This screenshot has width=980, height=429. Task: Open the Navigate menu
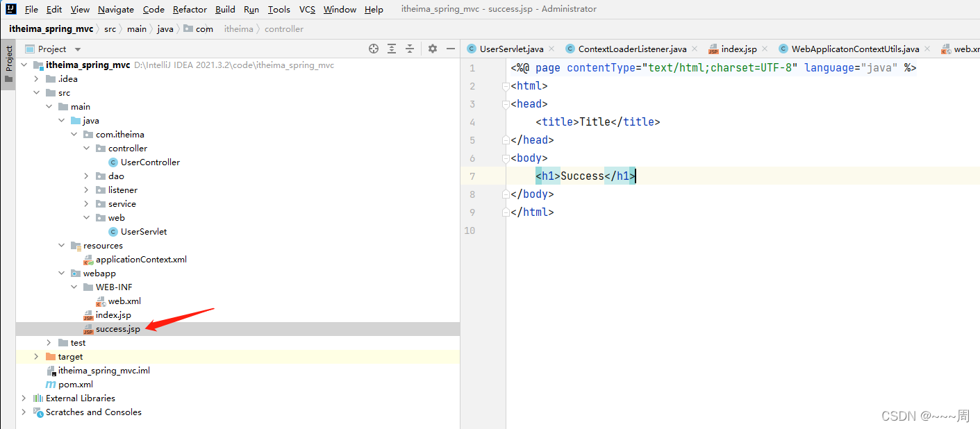(116, 9)
